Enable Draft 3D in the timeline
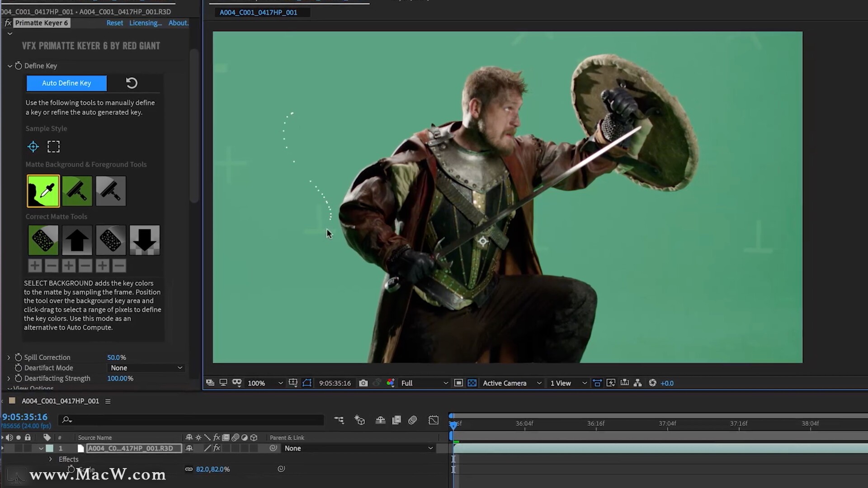The image size is (868, 488). 360,420
